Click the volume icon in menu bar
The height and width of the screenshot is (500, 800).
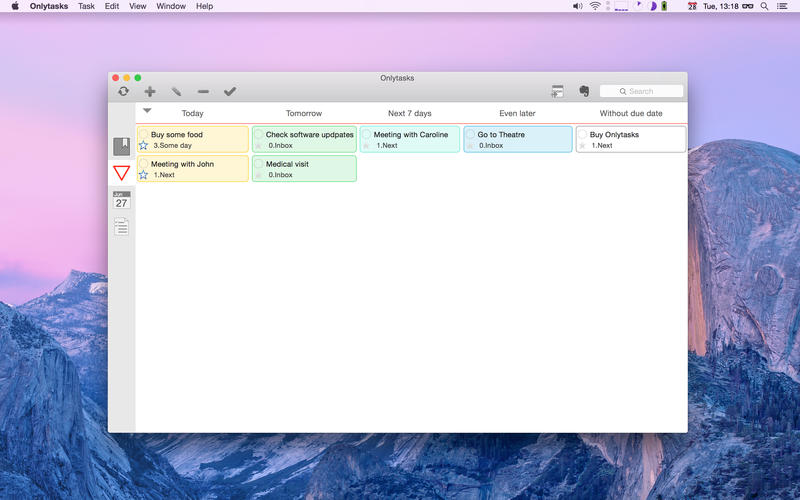(x=578, y=6)
